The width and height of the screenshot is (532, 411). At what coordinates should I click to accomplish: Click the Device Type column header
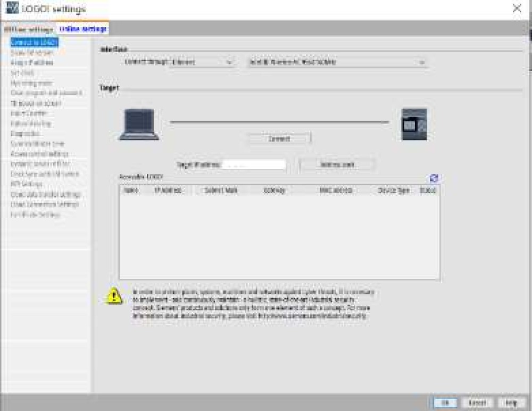(394, 191)
